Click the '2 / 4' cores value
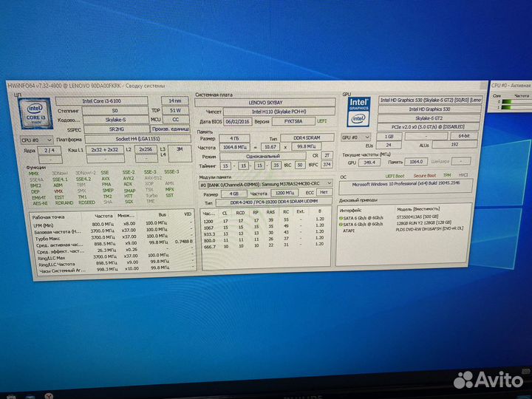The width and height of the screenshot is (532, 399). pyautogui.click(x=50, y=150)
